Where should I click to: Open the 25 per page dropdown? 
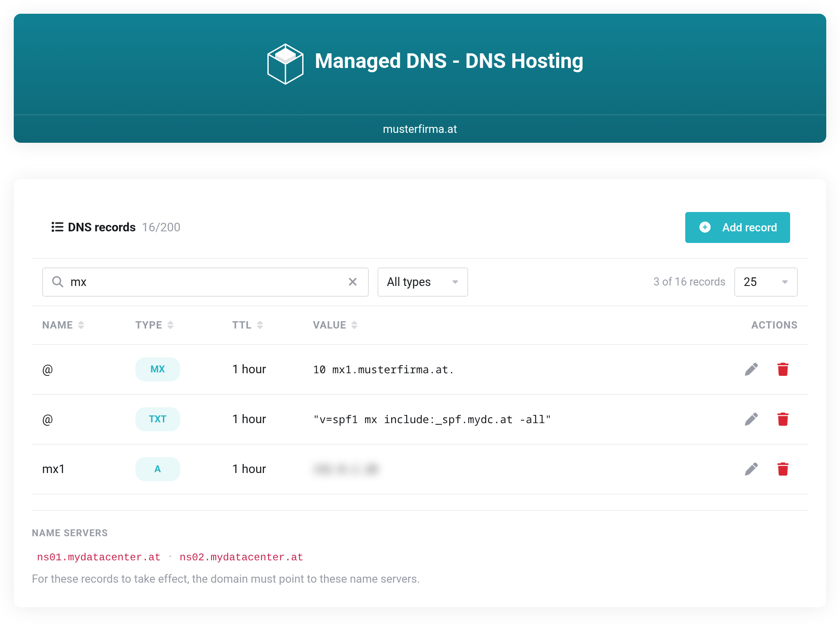(x=766, y=282)
